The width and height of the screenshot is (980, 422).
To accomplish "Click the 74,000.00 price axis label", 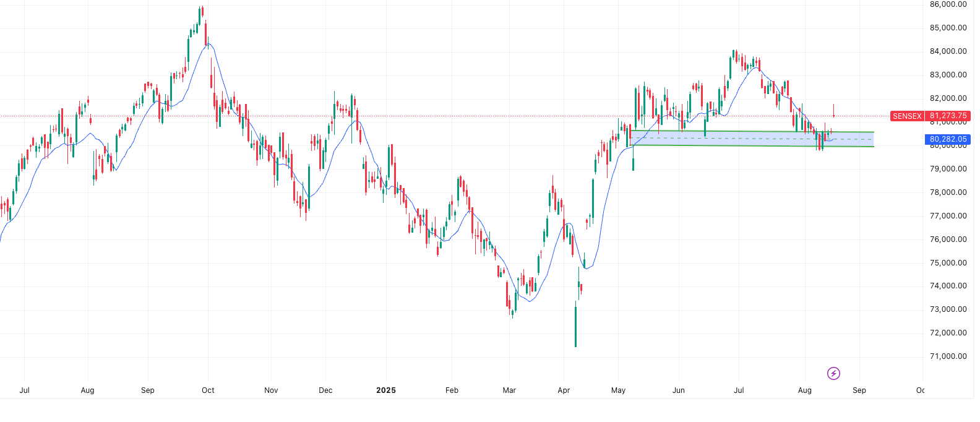I will (948, 286).
